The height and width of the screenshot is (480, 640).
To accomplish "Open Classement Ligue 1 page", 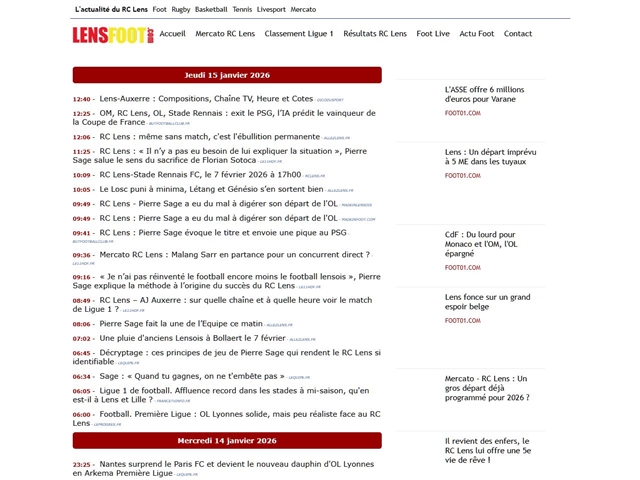I will click(299, 34).
